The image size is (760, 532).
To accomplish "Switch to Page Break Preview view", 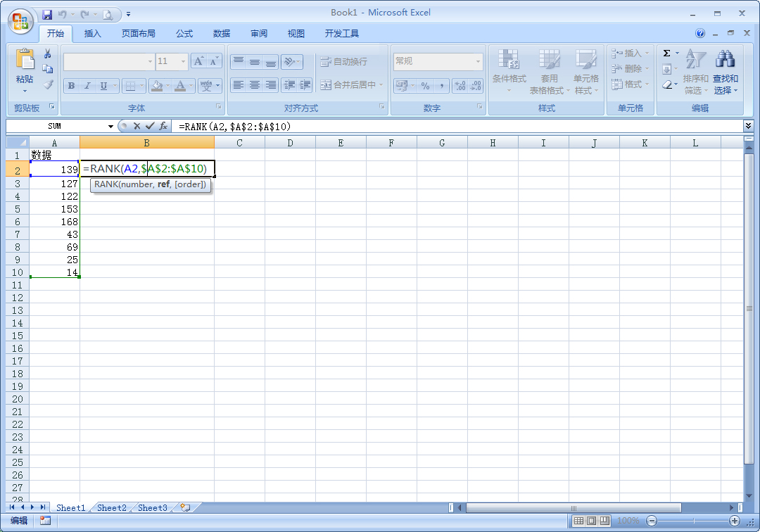I will pyautogui.click(x=604, y=521).
